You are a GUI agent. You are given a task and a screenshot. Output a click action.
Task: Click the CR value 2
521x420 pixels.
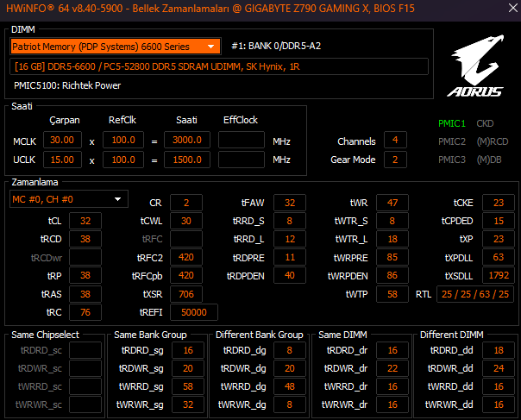pyautogui.click(x=186, y=203)
